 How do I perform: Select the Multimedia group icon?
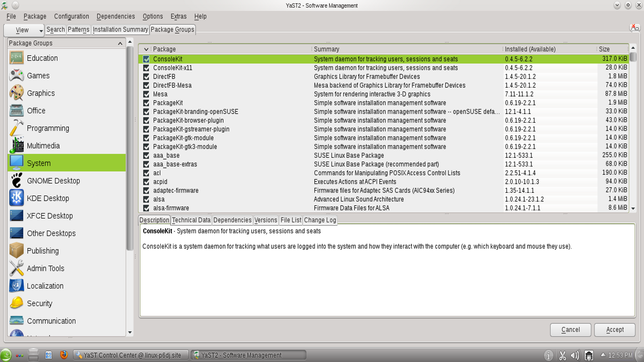17,146
